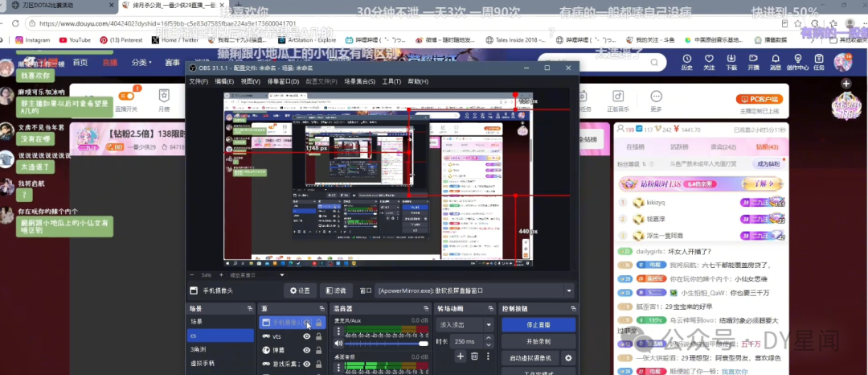Hide the 游戏采集 source with eye icon
Viewport: 868px width, 375px height.
tap(306, 365)
